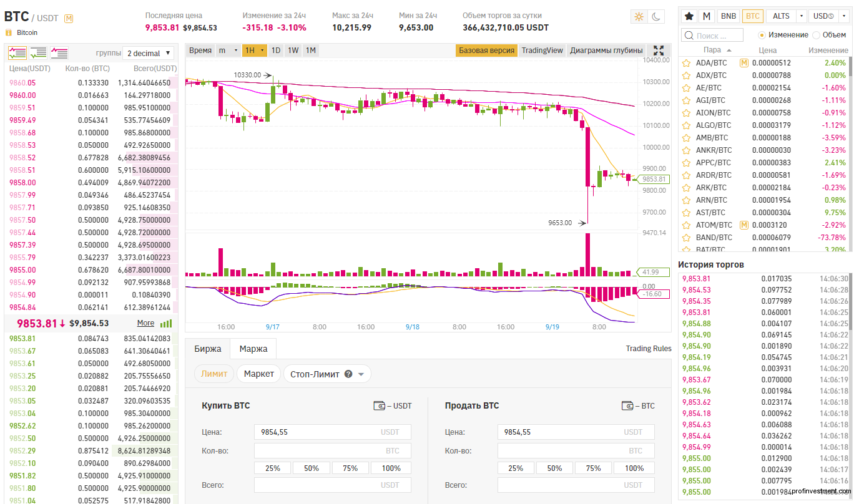Click the order book depth bars icon
Viewport: 854px width, 504px height.
[166, 323]
